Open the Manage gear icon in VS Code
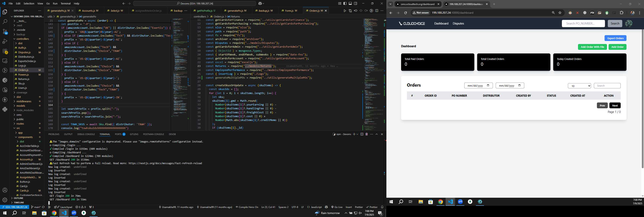 click(5, 200)
